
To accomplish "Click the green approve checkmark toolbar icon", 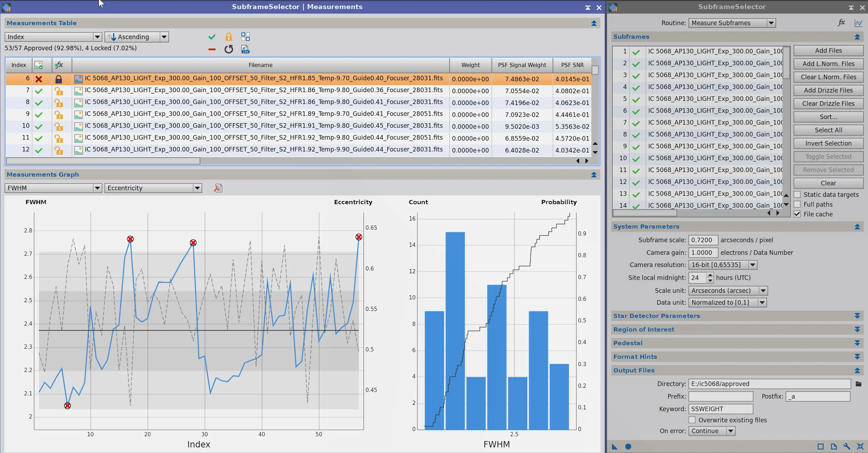I will pos(212,37).
